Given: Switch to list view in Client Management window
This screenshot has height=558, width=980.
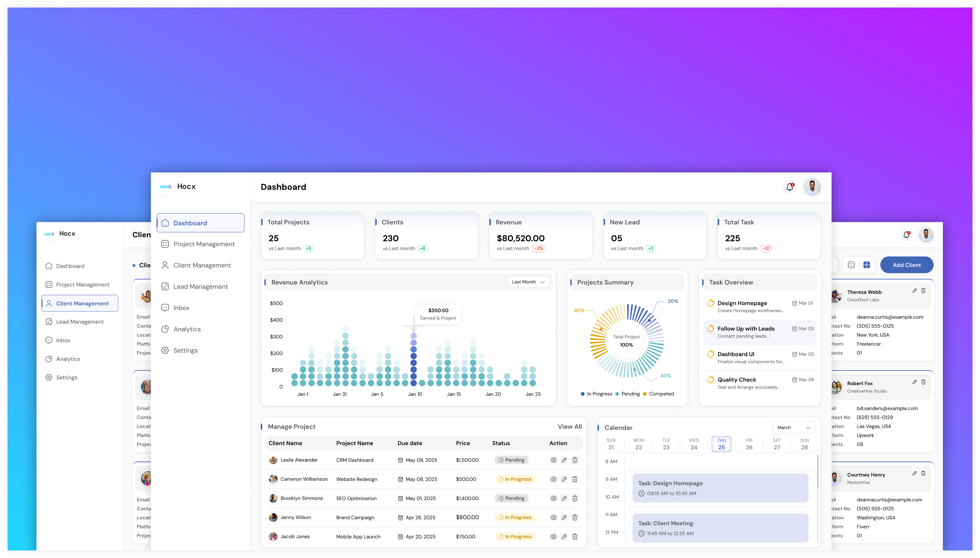Looking at the screenshot, I should [x=851, y=265].
